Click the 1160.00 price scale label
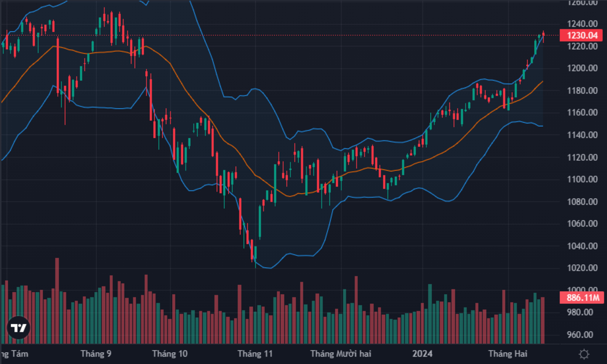 tap(582, 113)
